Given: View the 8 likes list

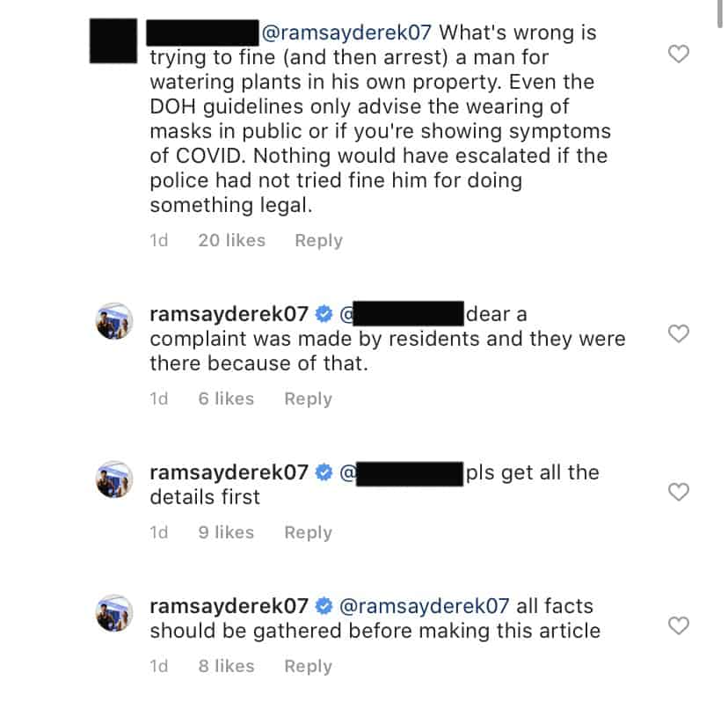Looking at the screenshot, I should coord(226,666).
